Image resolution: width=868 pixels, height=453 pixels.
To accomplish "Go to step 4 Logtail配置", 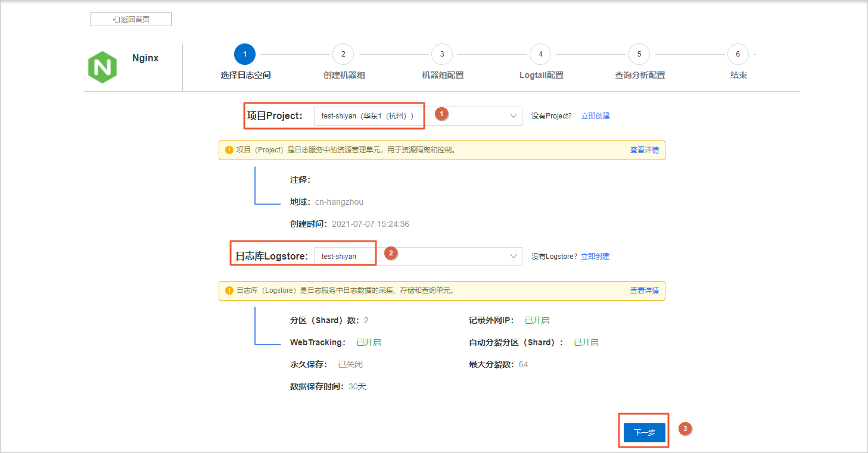I will 540,54.
